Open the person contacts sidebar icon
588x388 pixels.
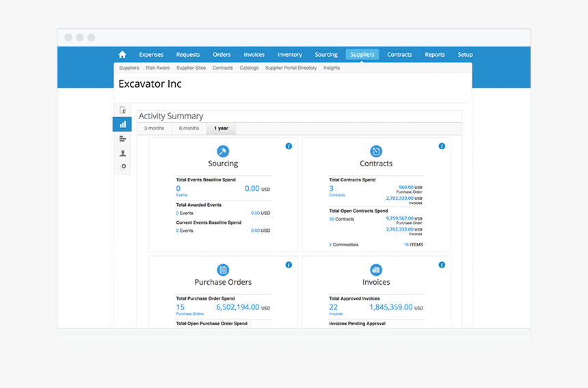[122, 153]
